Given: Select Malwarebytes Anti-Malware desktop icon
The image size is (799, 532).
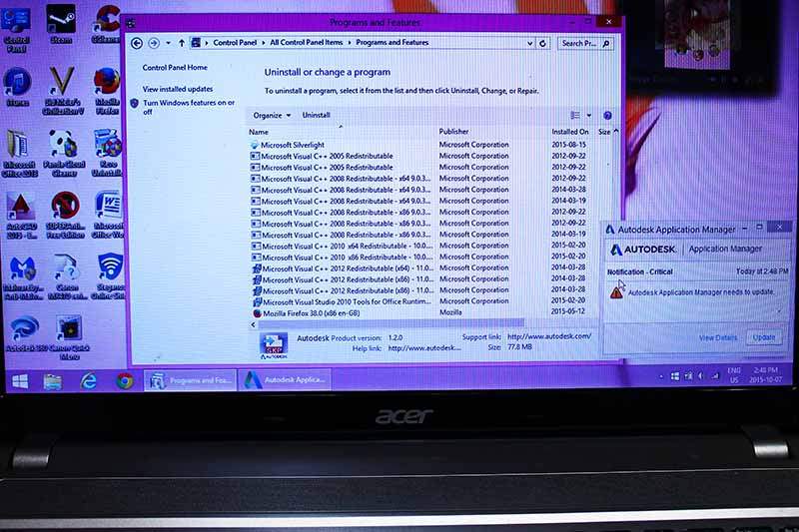Looking at the screenshot, I should (x=22, y=277).
